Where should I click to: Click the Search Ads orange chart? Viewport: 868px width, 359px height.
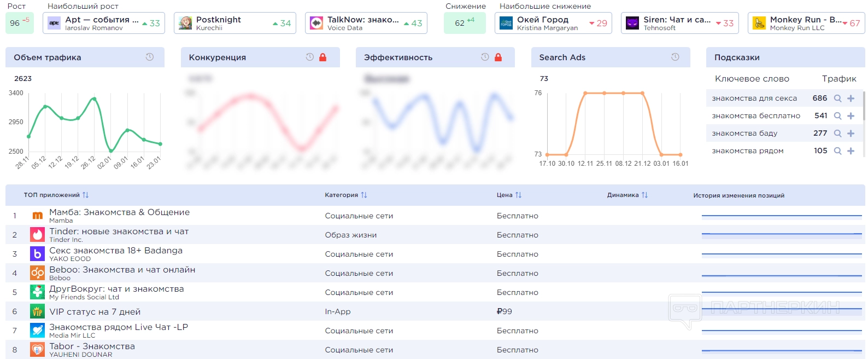[614, 124]
